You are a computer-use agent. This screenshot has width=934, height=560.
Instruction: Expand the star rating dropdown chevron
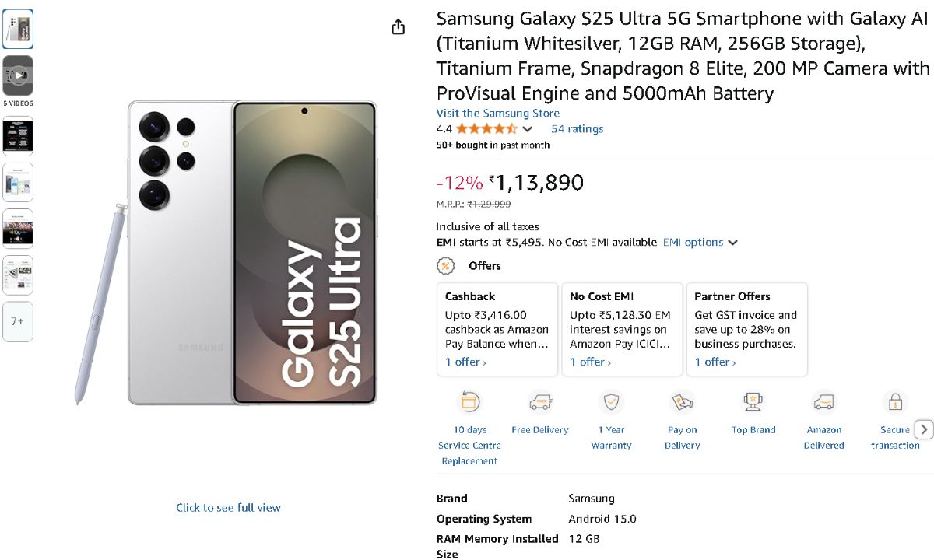[x=528, y=129]
